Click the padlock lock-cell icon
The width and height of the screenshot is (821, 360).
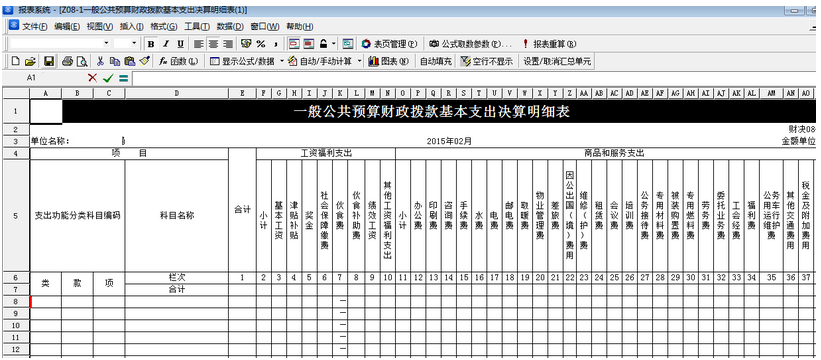tap(324, 44)
